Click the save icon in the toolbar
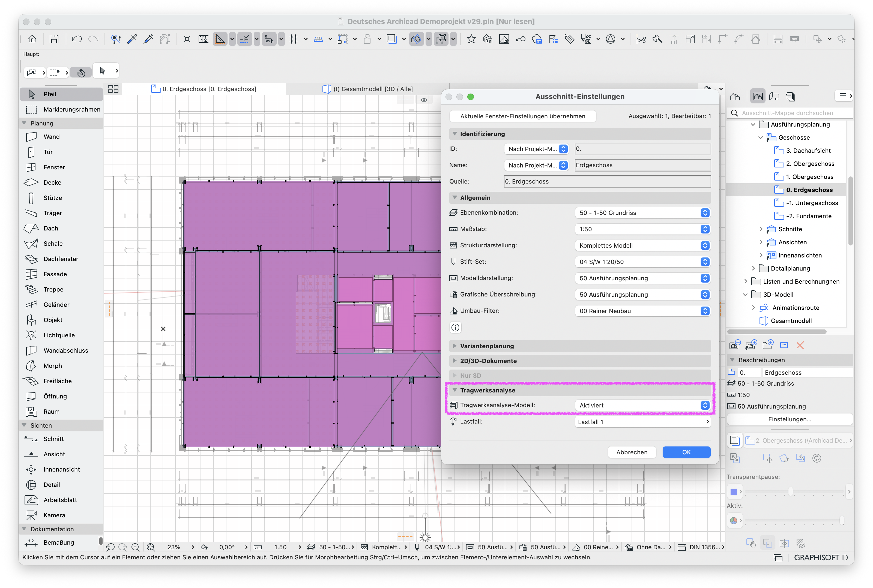873x588 pixels. (x=54, y=39)
